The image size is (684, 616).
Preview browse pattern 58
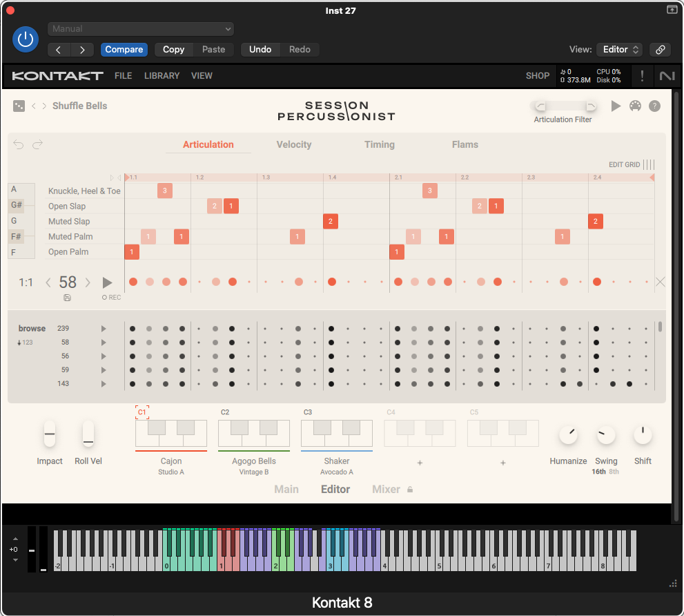pos(104,343)
